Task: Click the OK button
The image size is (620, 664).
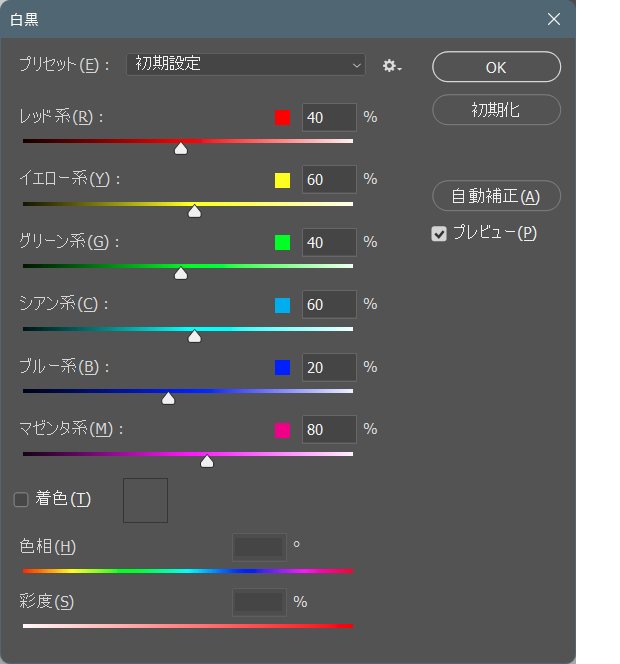Action: (x=496, y=68)
